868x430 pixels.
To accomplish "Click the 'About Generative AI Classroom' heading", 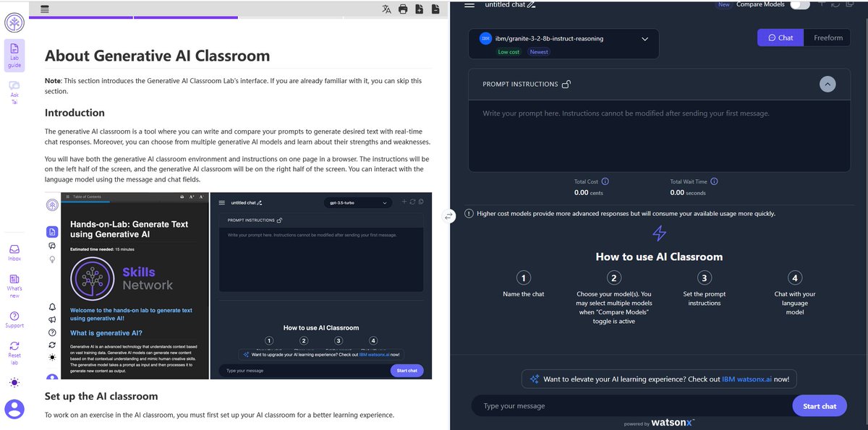I will click(157, 56).
